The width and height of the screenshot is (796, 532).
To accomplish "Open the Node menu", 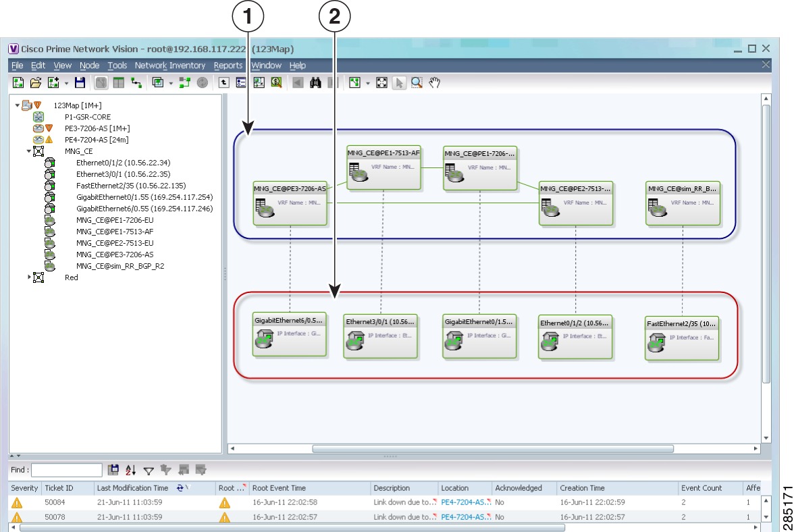I will [x=89, y=65].
